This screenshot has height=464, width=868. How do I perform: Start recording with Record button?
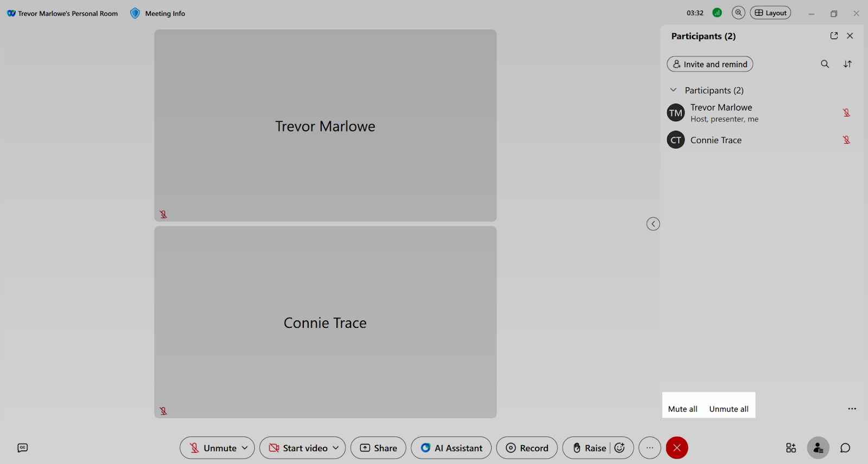[527, 448]
